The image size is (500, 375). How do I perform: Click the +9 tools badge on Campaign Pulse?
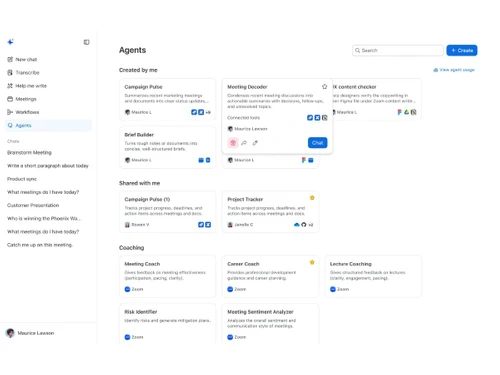point(208,112)
